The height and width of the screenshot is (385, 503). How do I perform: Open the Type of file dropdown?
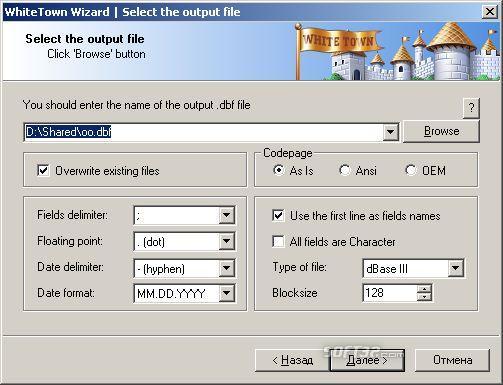(456, 268)
